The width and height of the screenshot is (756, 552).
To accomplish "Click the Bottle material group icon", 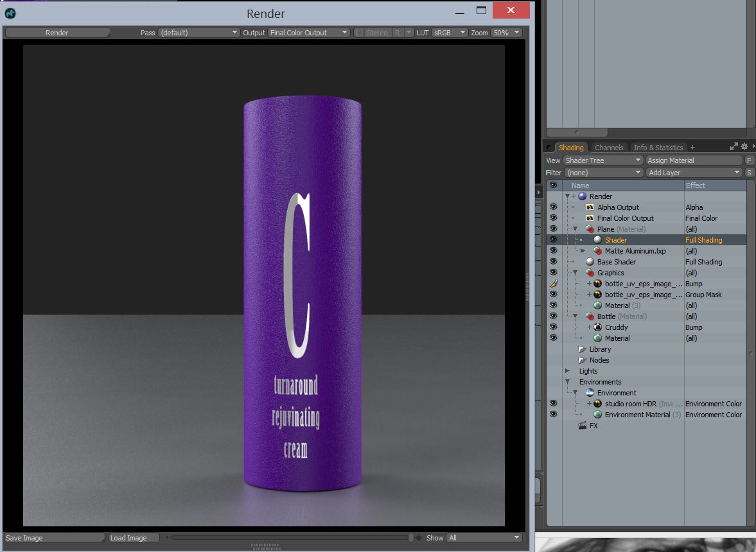I will 590,316.
